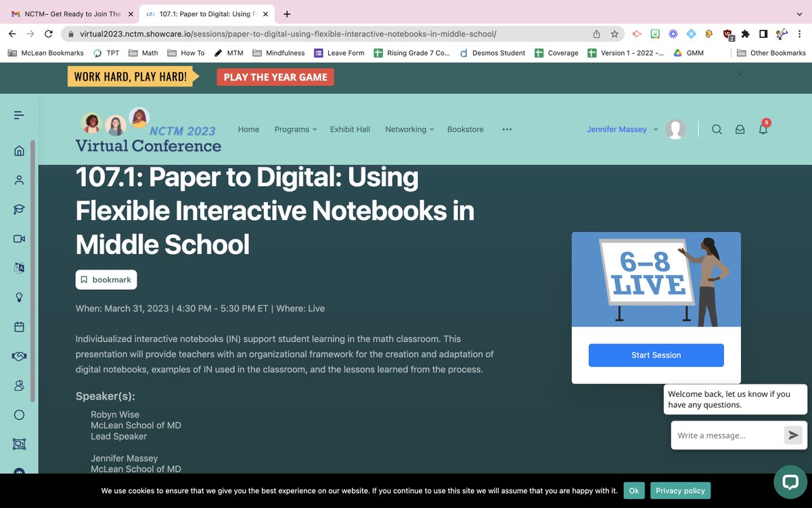Click the NCTM 2023 Virtual Conference logo

(x=148, y=130)
